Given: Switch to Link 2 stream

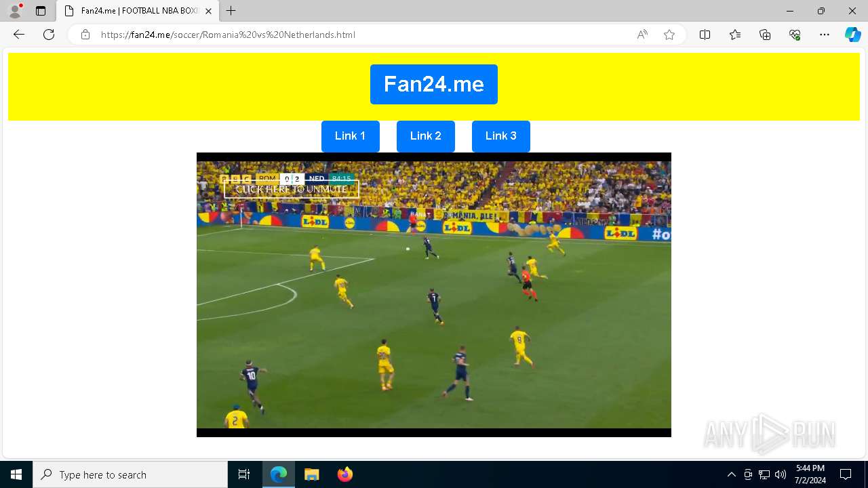Looking at the screenshot, I should [x=426, y=136].
